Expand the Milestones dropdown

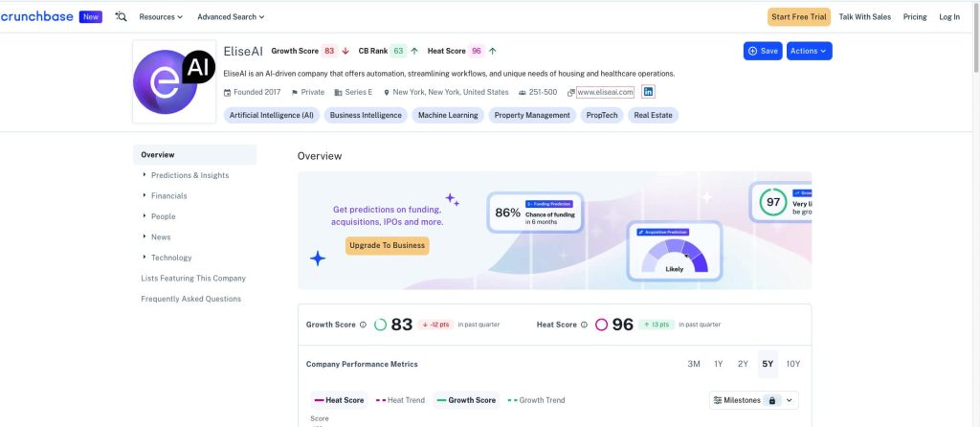pyautogui.click(x=790, y=400)
